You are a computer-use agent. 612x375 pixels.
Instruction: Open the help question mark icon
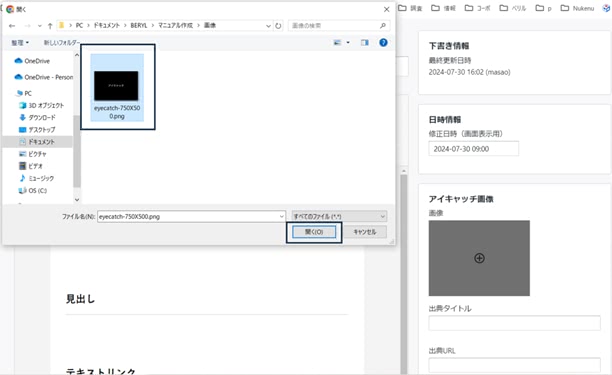383,43
